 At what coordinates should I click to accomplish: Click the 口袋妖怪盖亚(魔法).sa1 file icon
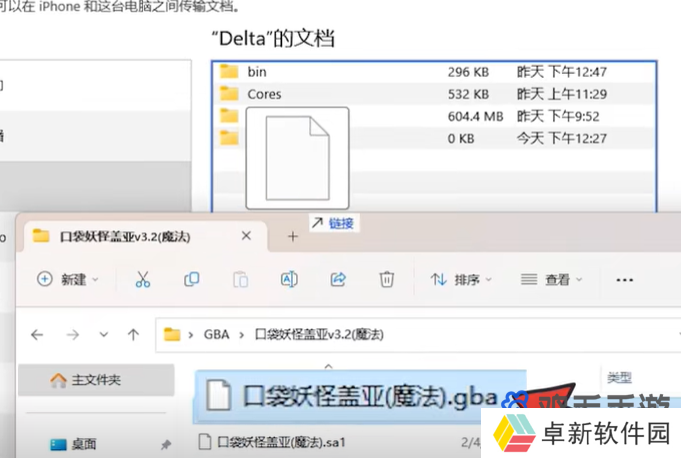pyautogui.click(x=205, y=442)
